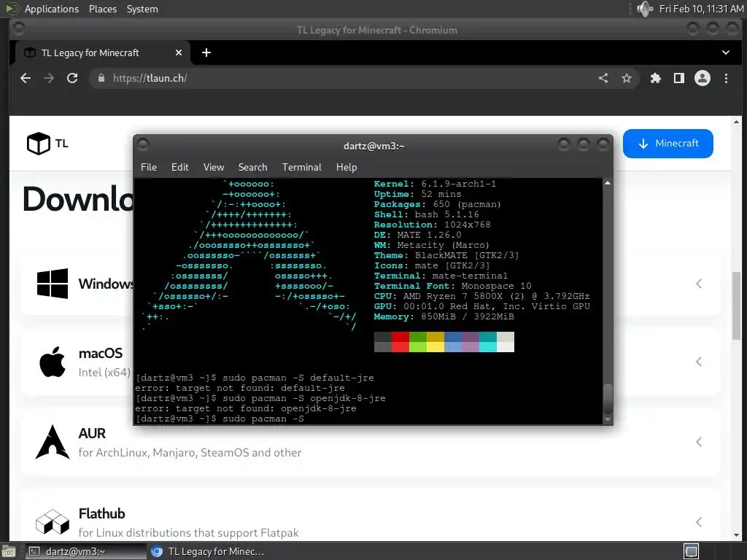The image size is (747, 560).
Task: Open the terminal Help menu
Action: tap(347, 167)
